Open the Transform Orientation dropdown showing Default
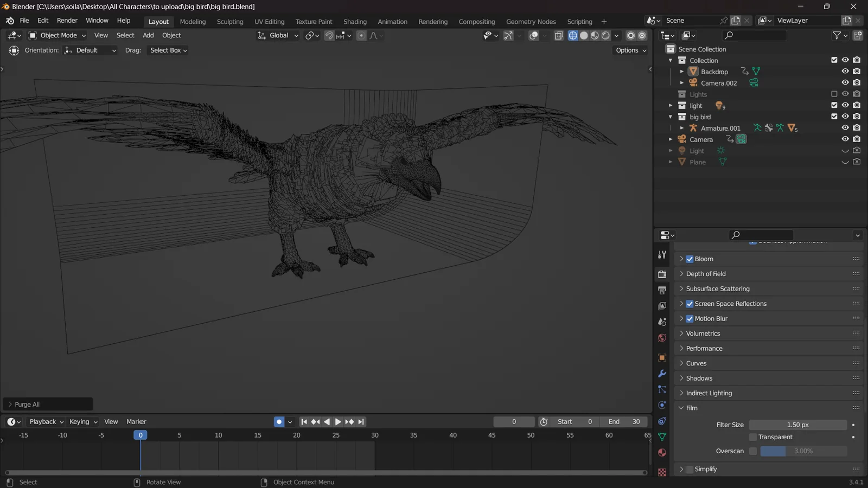Viewport: 868px width, 488px height. (90, 50)
